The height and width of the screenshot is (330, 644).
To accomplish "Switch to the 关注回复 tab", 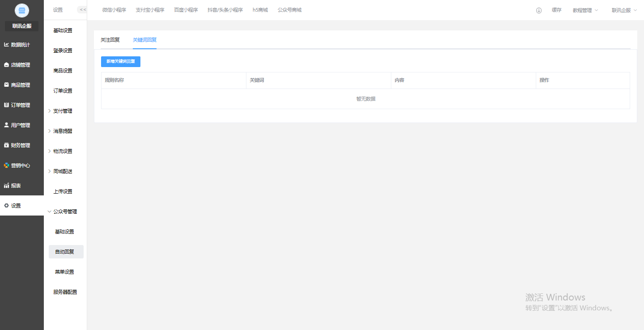I will point(110,40).
